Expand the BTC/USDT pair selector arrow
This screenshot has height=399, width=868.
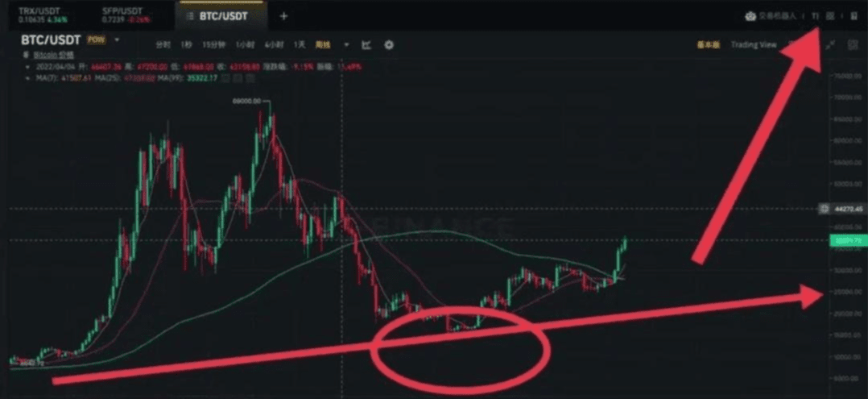(x=117, y=40)
